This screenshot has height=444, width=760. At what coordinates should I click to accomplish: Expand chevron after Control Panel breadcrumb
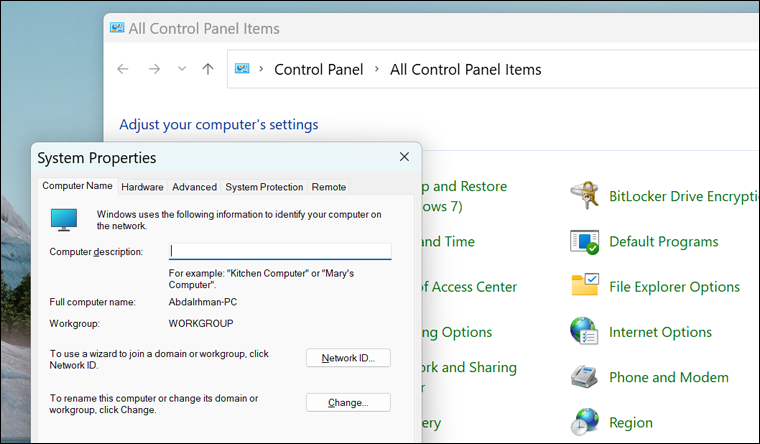[x=377, y=69]
